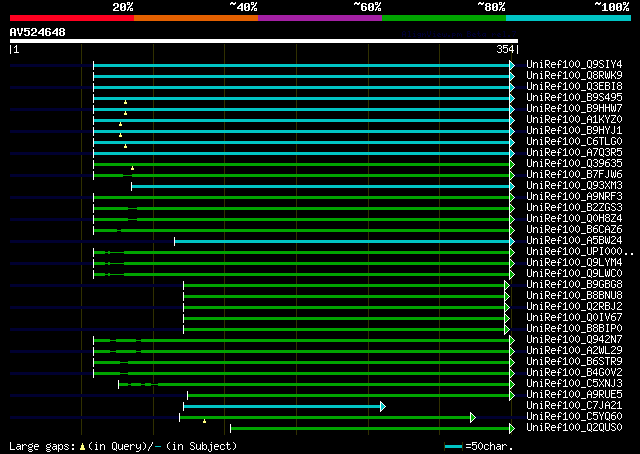Click the yellow gap marker below the B9S495 bar

click(125, 102)
